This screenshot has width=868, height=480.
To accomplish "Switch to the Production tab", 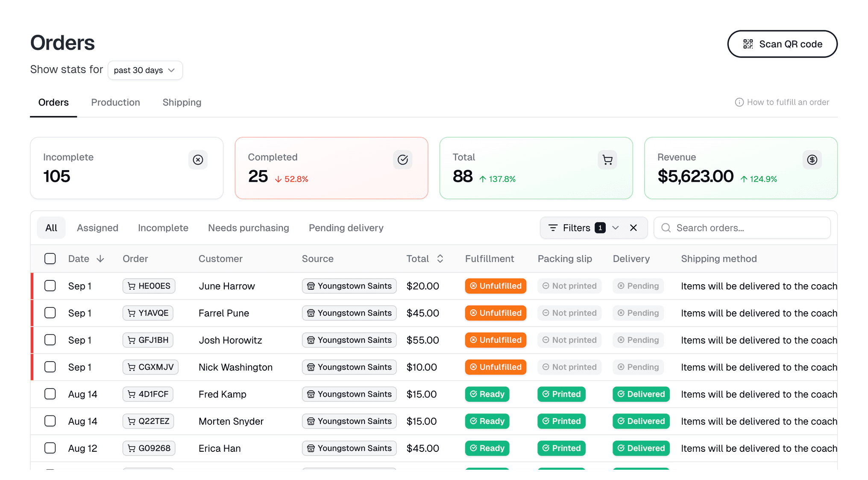I will pyautogui.click(x=115, y=103).
